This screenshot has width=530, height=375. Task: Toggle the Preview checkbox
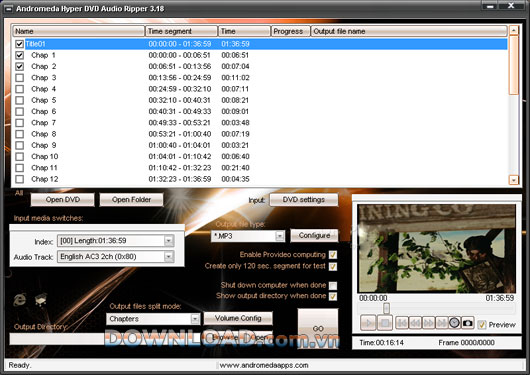coord(482,325)
